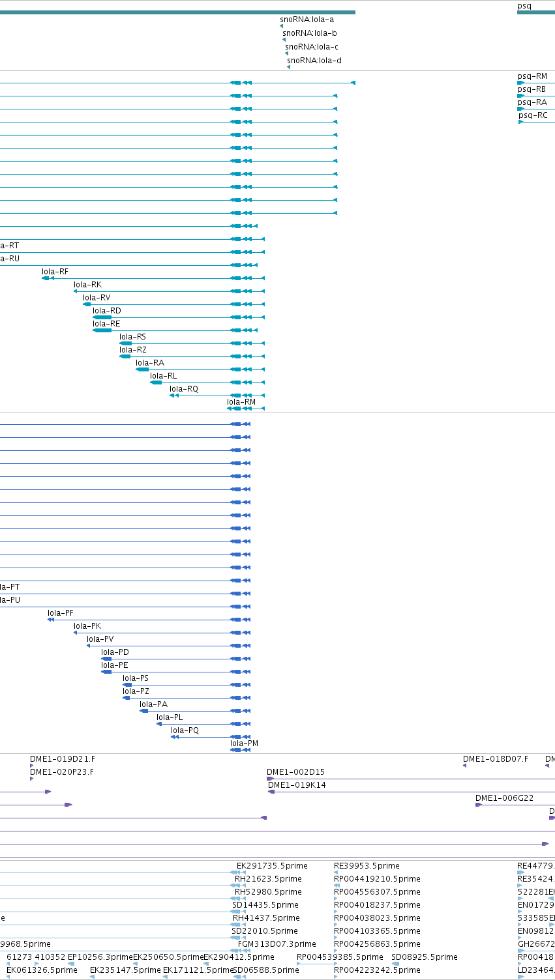Select the snoRNA:lola-a feature label
This screenshot has height=980, width=555.
coord(307,20)
